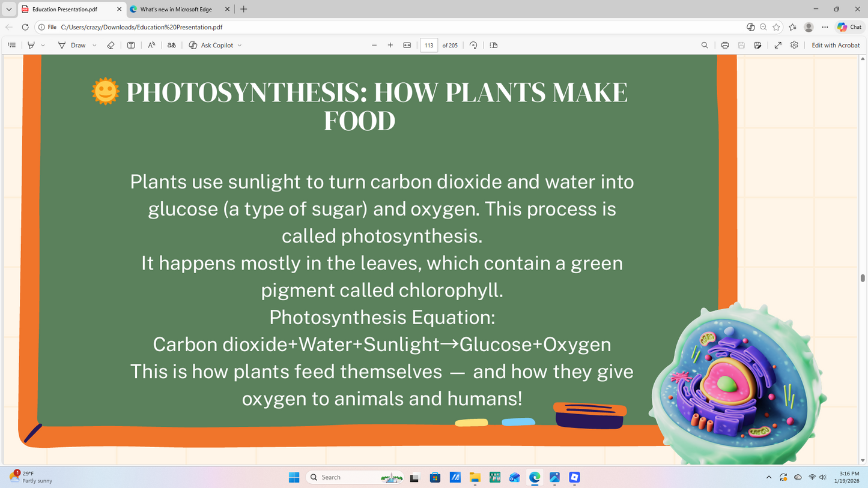868x488 pixels.
Task: Open Settings and more menu
Action: (x=825, y=27)
